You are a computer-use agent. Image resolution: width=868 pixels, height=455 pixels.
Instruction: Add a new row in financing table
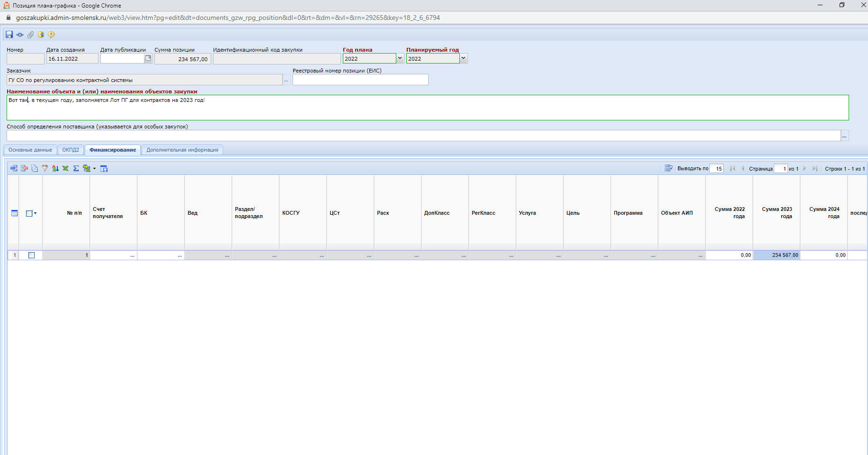[x=14, y=168]
